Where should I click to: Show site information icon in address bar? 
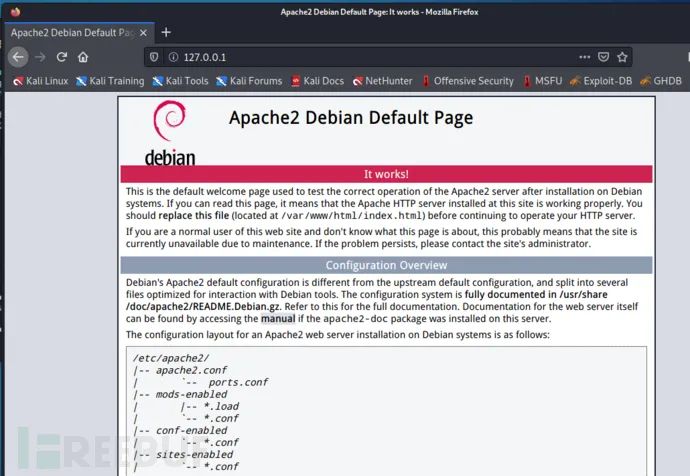tap(173, 57)
